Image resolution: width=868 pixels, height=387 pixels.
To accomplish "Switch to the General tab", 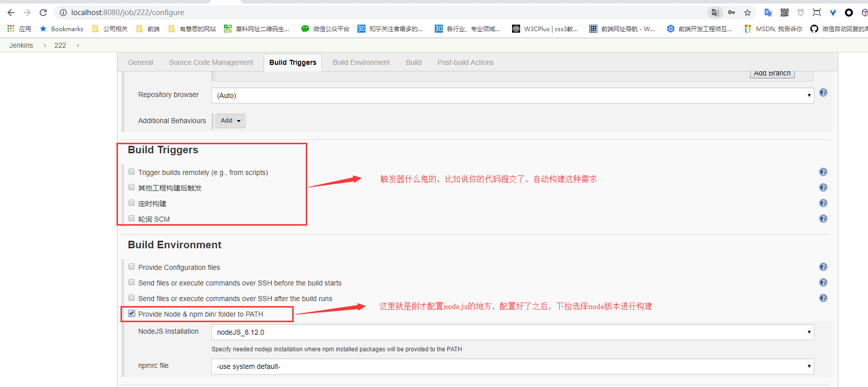I will [x=141, y=62].
